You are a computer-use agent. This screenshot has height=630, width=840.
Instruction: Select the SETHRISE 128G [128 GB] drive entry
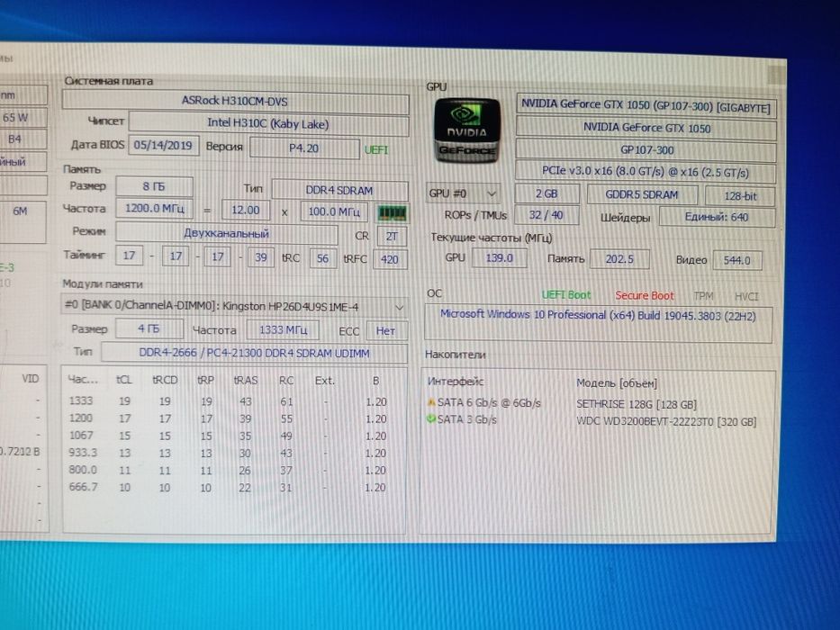pyautogui.click(x=637, y=404)
